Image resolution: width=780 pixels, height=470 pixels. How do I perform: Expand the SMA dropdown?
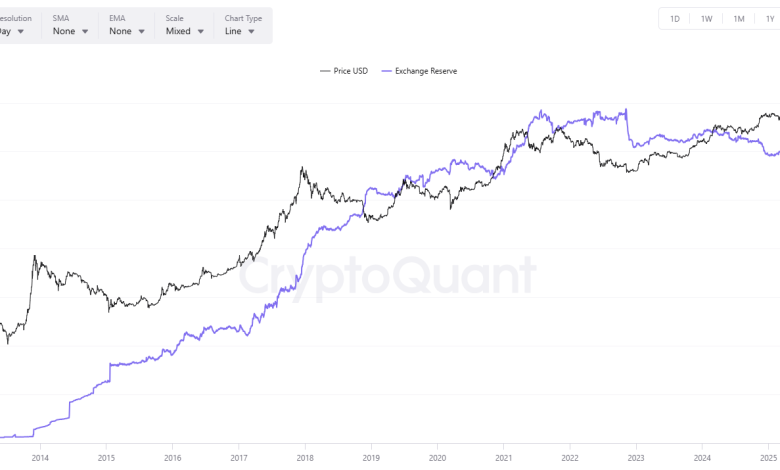pos(70,31)
